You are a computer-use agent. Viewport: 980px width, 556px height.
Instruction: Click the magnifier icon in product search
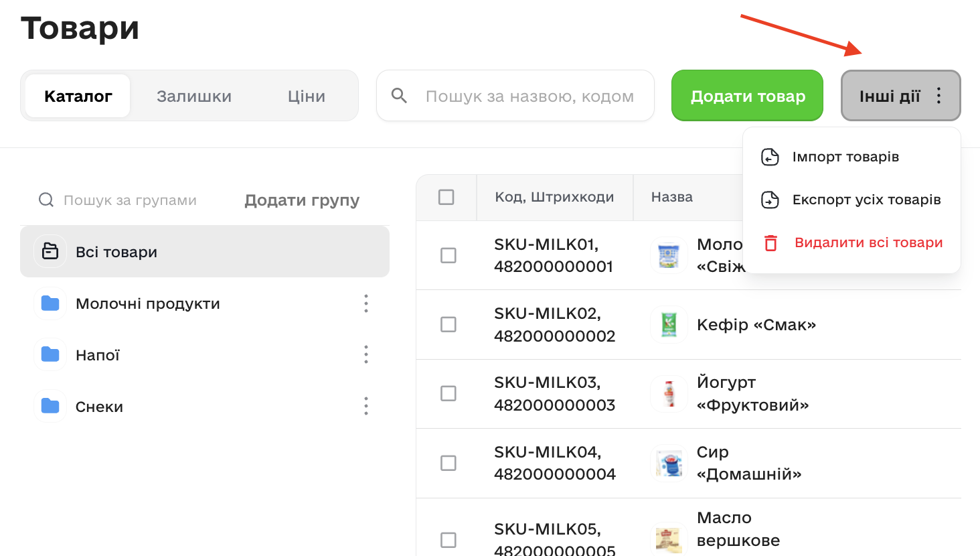399,96
